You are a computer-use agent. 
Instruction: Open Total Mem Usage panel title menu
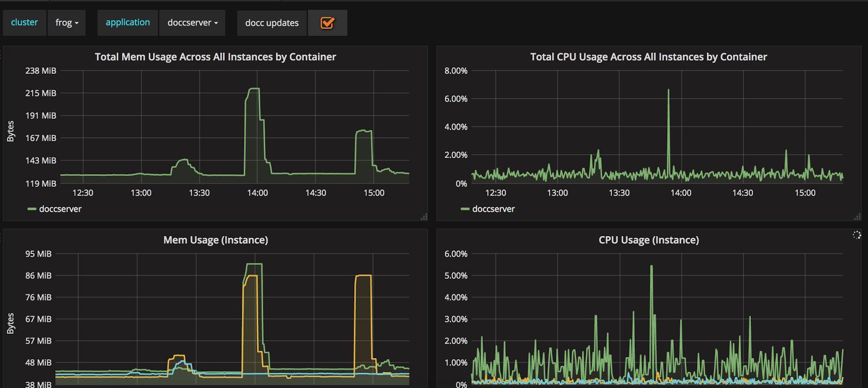click(x=215, y=57)
